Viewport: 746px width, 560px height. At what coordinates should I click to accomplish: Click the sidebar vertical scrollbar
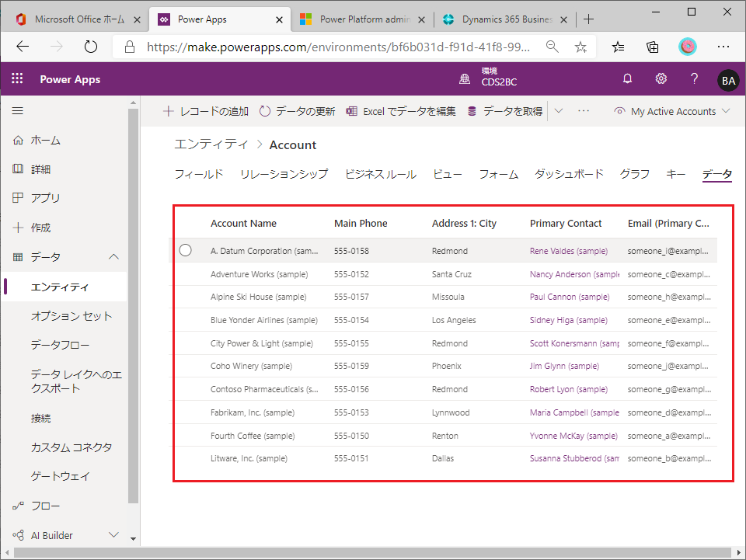[x=133, y=306]
